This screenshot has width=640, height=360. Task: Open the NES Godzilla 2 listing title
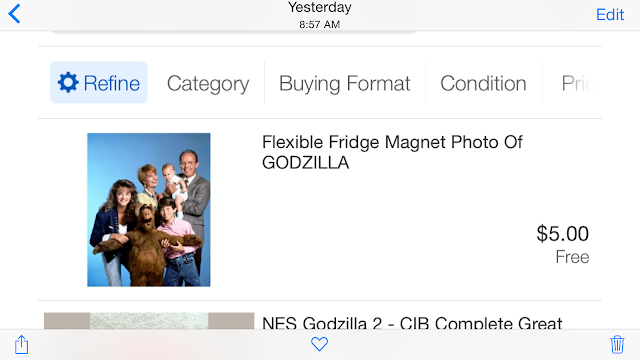coord(412,323)
